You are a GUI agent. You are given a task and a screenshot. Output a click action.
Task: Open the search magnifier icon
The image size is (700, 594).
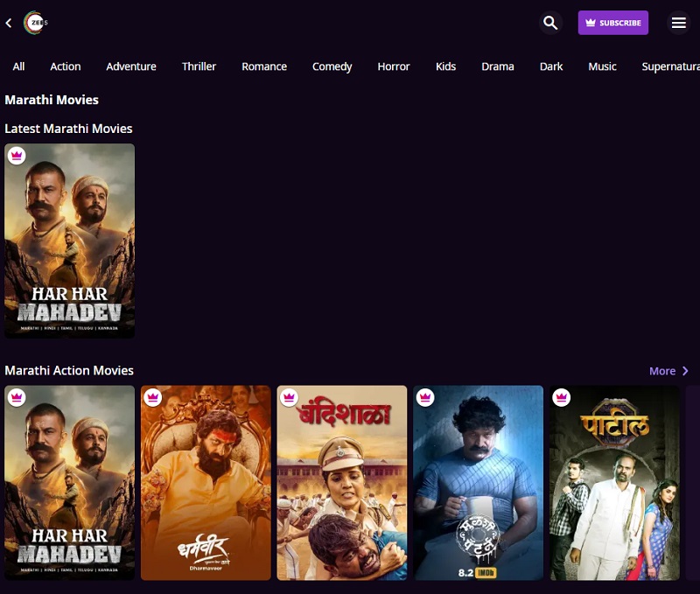pyautogui.click(x=550, y=23)
